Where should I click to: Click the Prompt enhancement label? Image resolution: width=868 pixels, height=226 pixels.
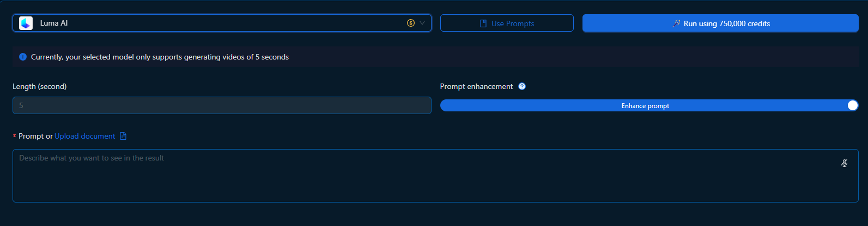tap(476, 86)
